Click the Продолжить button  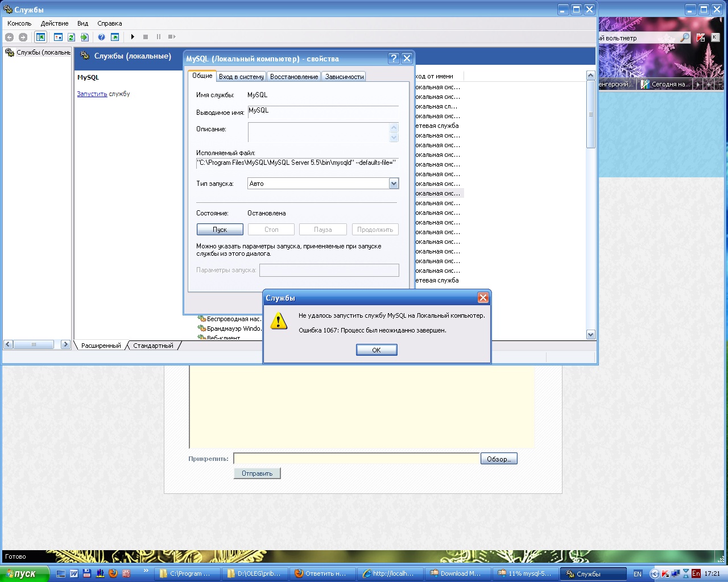coord(375,230)
